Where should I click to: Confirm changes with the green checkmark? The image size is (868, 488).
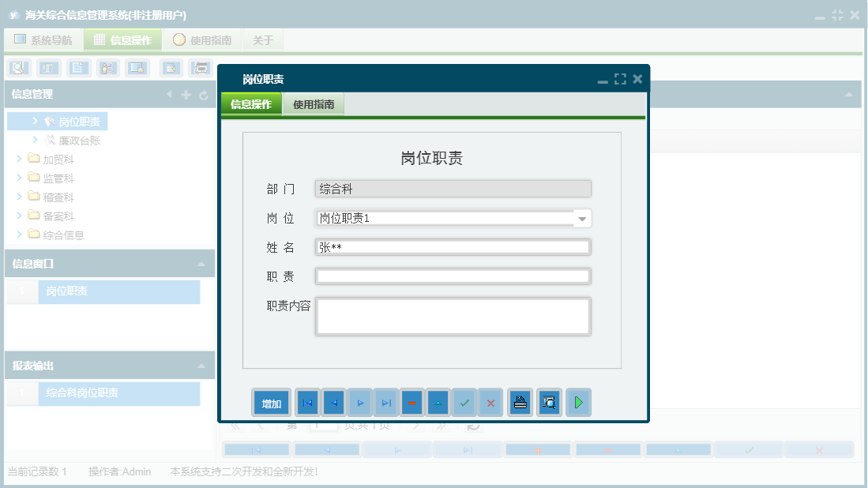tap(464, 402)
